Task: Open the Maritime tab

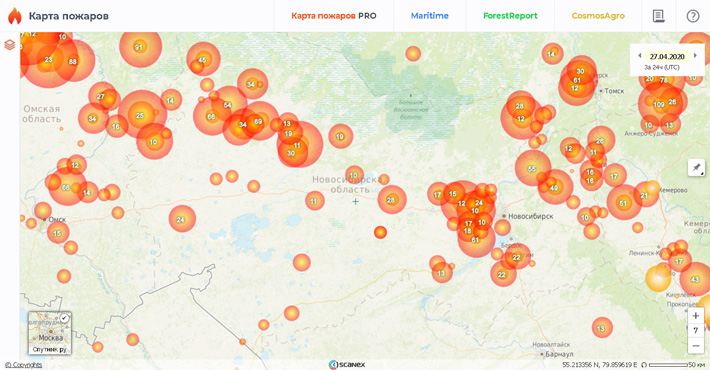Action: [x=430, y=16]
